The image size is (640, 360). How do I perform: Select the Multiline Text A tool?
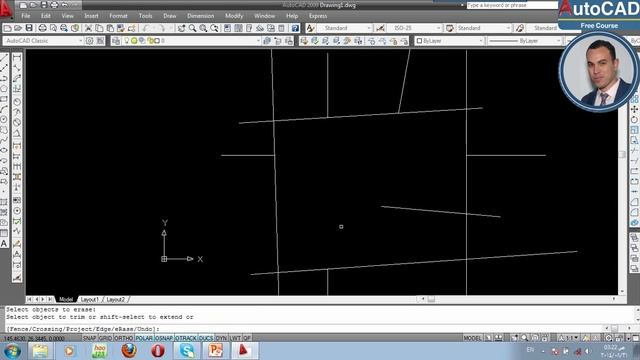pyautogui.click(x=4, y=244)
